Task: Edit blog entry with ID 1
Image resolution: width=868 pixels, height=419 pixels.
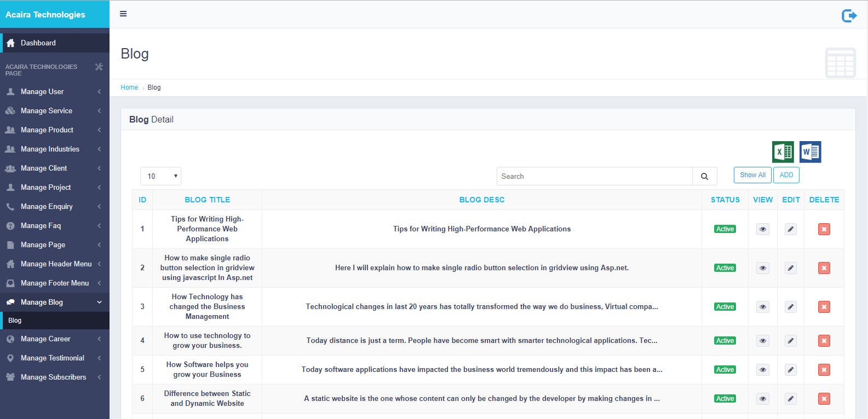Action: [790, 229]
